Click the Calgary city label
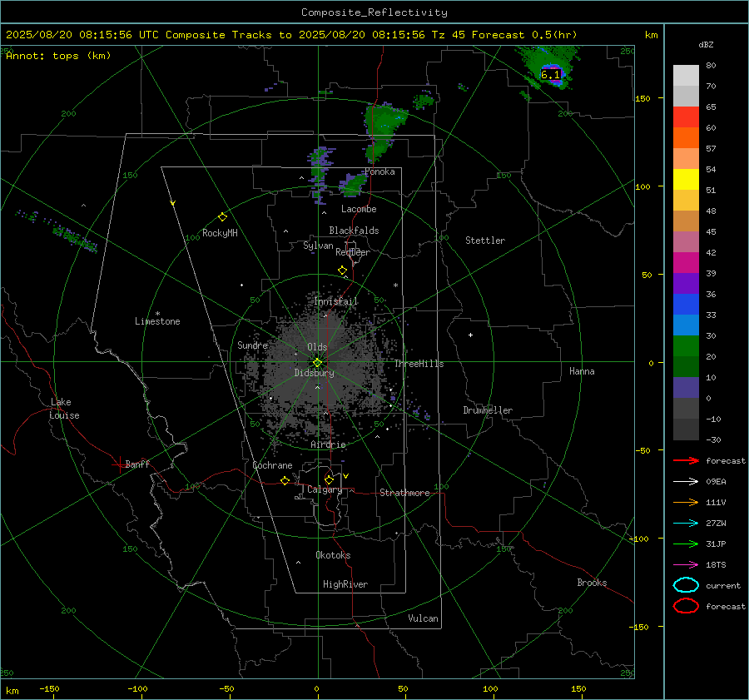The height and width of the screenshot is (700, 749). [x=325, y=489]
